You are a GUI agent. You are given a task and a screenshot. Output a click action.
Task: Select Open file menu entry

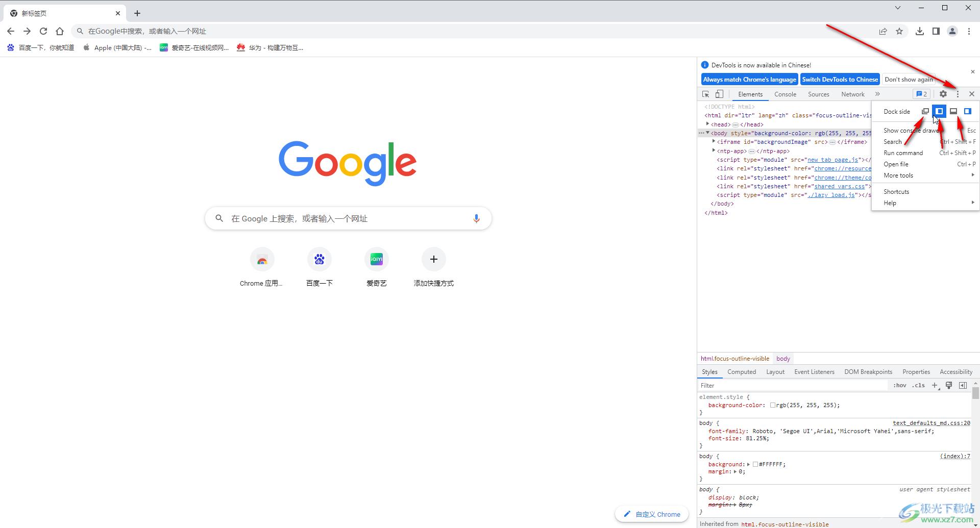coord(925,164)
